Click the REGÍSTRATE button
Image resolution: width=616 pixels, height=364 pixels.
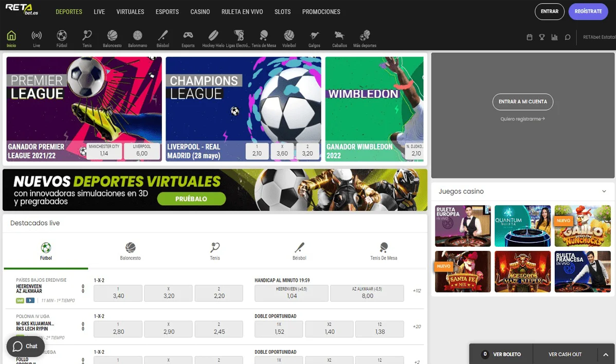[588, 11]
